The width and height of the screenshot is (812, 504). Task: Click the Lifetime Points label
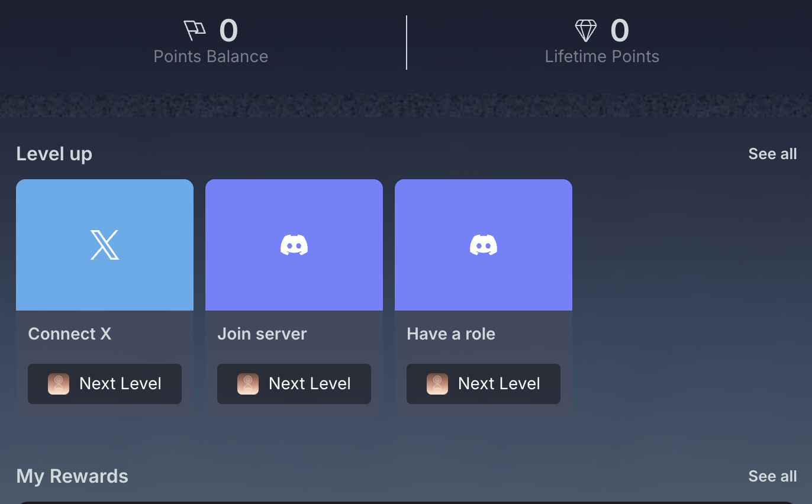602,57
